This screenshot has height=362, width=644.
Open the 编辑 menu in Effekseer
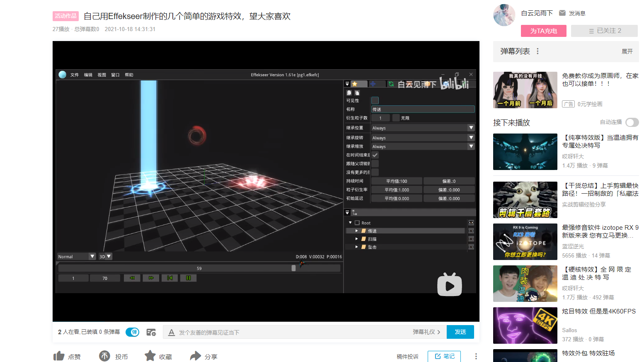coord(88,75)
